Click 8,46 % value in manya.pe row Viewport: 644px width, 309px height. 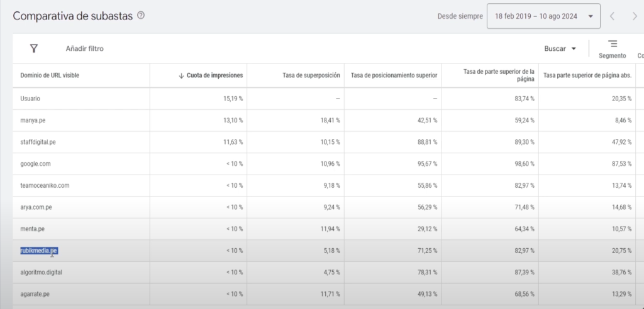click(623, 120)
